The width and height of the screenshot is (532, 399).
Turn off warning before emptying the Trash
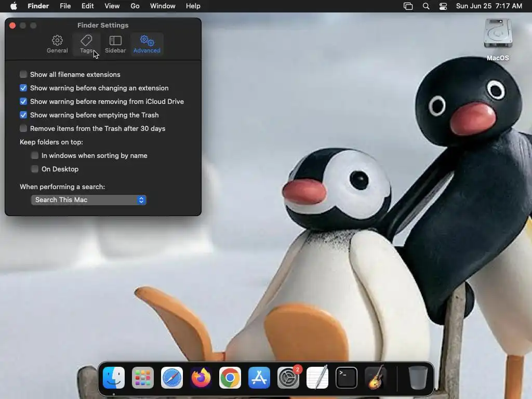tap(23, 115)
